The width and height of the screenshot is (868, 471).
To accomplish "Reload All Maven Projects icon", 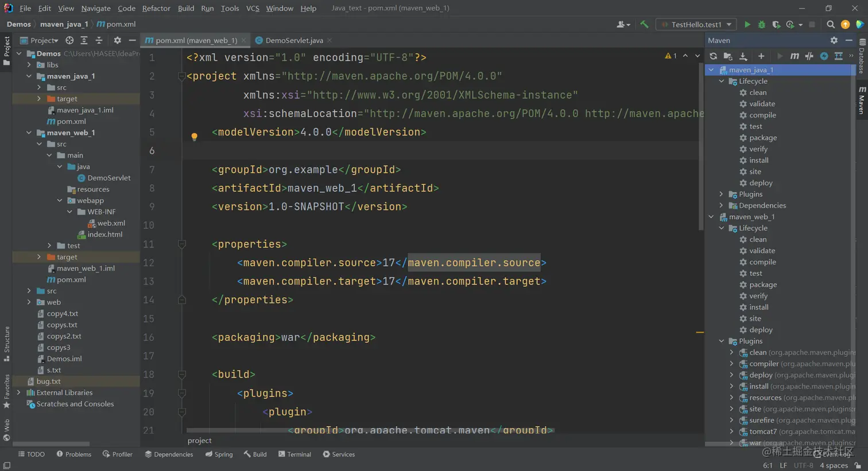I will point(713,56).
